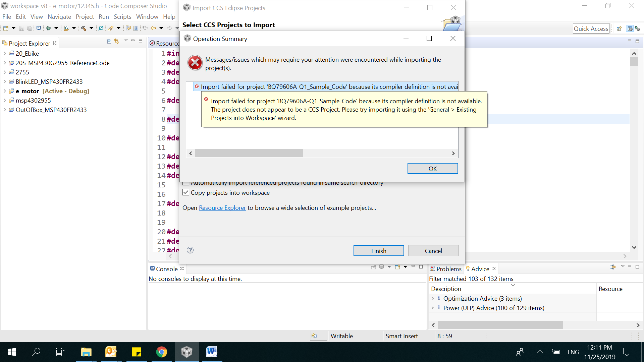Click the editor vertical scroll-down arrow
This screenshot has width=644, height=362.
(634, 247)
